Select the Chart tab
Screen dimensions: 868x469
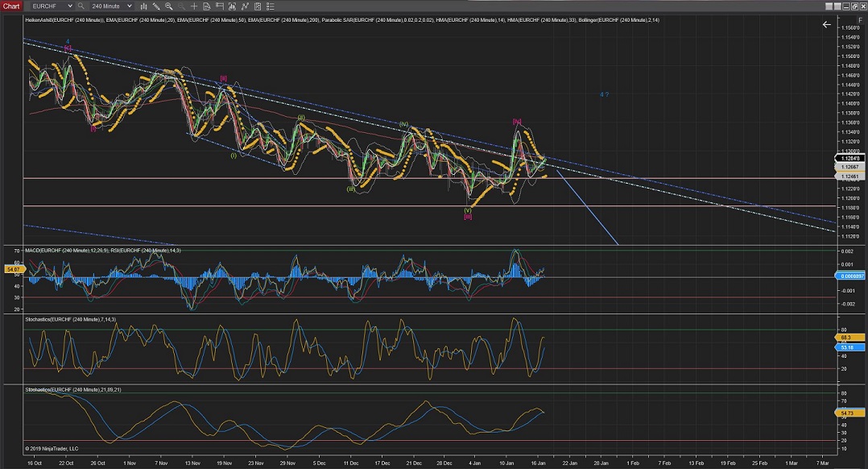click(11, 6)
